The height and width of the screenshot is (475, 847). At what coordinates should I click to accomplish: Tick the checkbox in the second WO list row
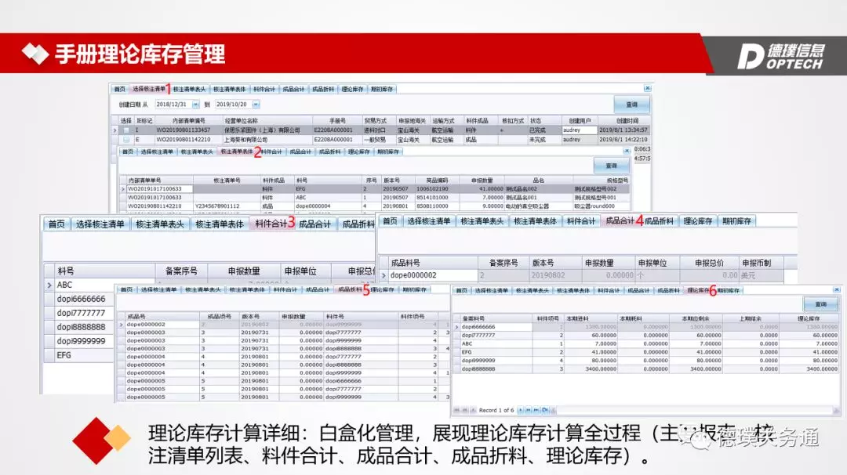pos(126,139)
